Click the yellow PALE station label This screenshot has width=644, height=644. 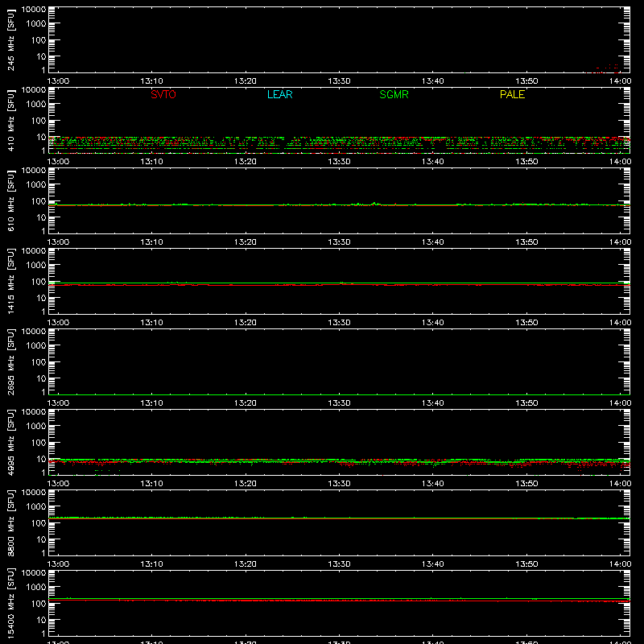click(x=512, y=94)
